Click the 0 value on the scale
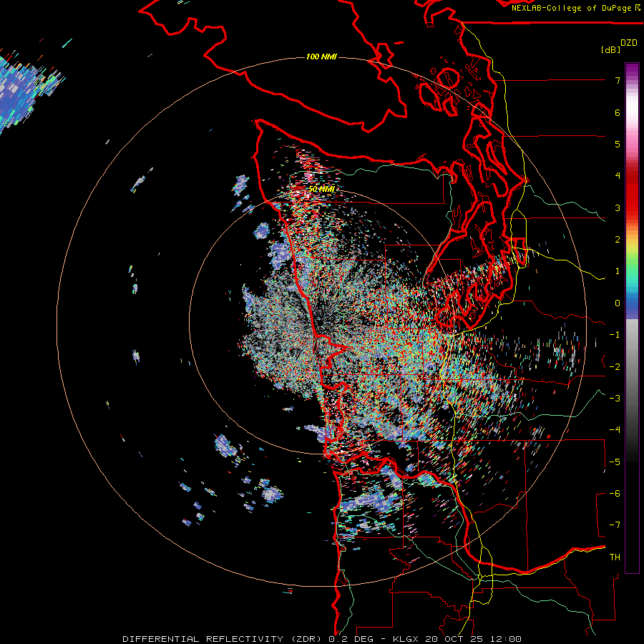 pyautogui.click(x=618, y=303)
